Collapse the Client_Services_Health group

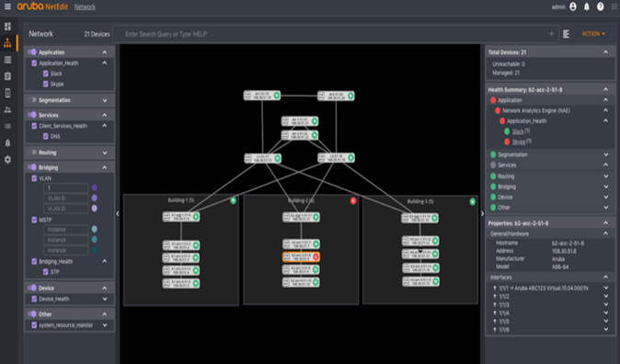pos(104,126)
